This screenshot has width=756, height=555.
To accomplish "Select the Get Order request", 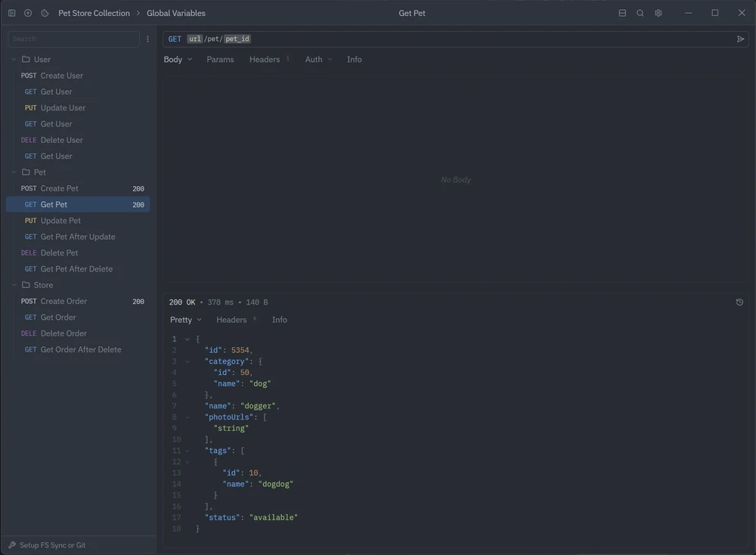I will [78, 318].
